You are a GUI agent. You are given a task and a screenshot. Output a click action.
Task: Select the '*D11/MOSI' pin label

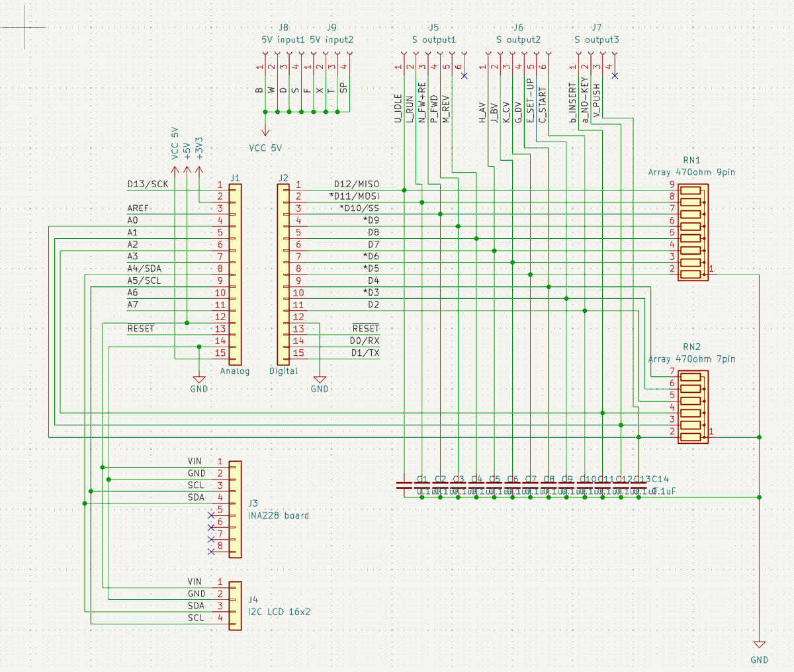pyautogui.click(x=354, y=196)
